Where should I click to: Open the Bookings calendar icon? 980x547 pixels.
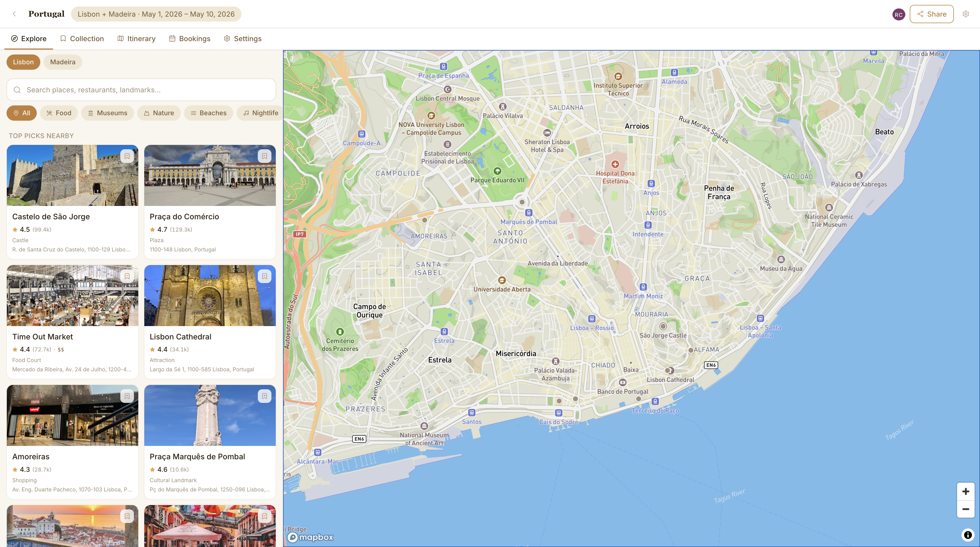(x=172, y=38)
